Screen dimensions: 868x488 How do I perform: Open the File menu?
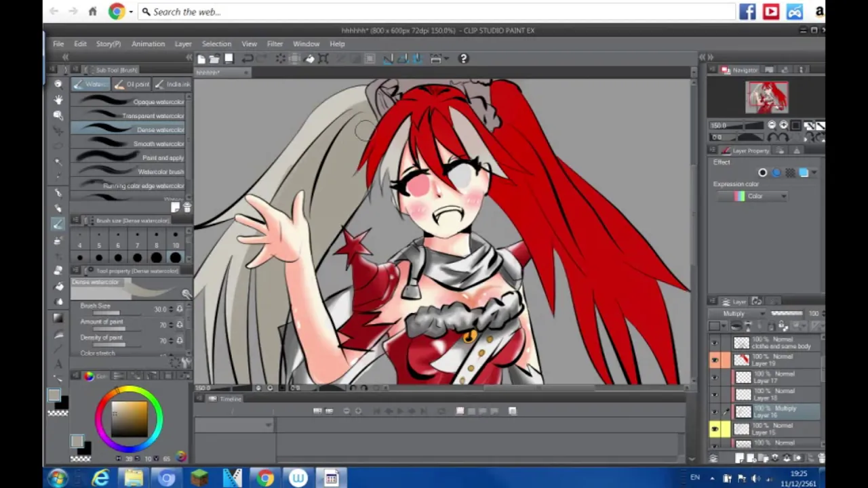[x=58, y=44]
